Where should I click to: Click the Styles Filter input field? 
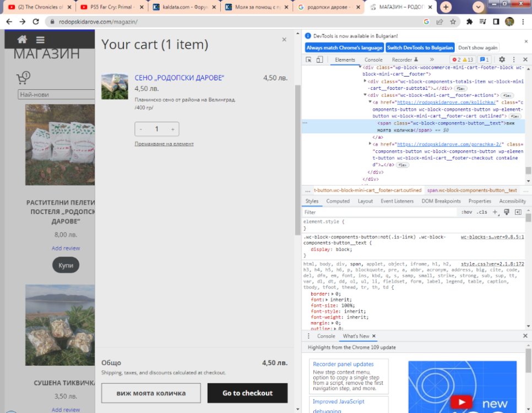click(x=379, y=212)
